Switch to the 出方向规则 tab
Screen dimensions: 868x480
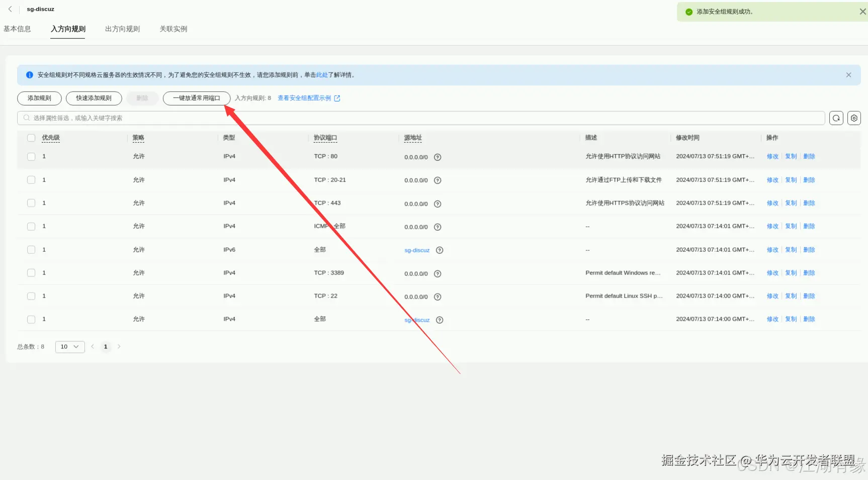point(122,29)
